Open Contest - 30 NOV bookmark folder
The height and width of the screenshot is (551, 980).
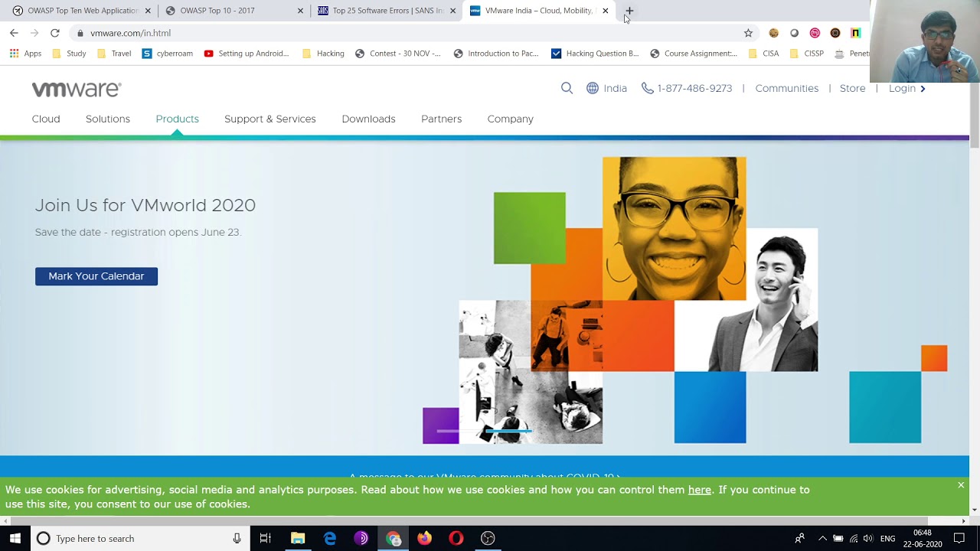(x=397, y=54)
